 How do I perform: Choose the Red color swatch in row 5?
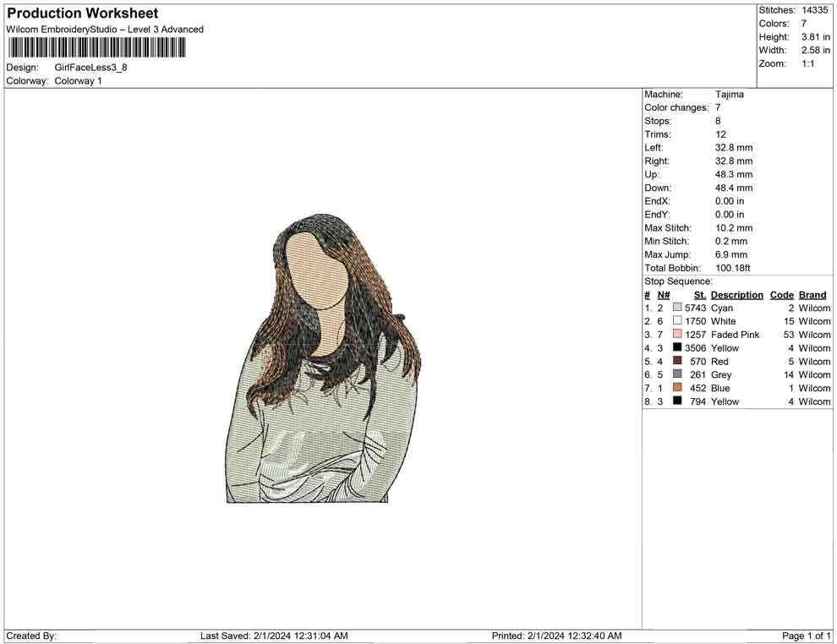(677, 362)
